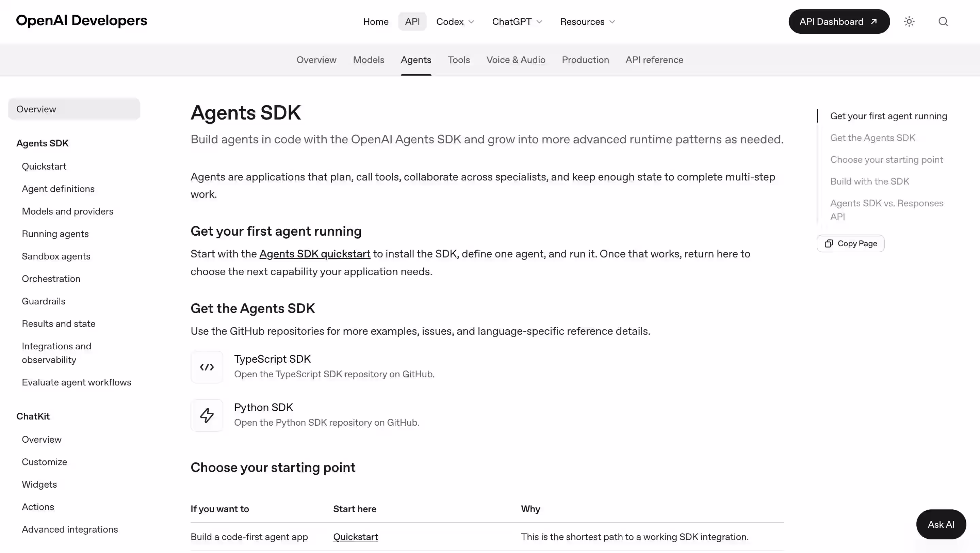980x553 pixels.
Task: Expand the Resources dropdown menu
Action: (x=587, y=22)
